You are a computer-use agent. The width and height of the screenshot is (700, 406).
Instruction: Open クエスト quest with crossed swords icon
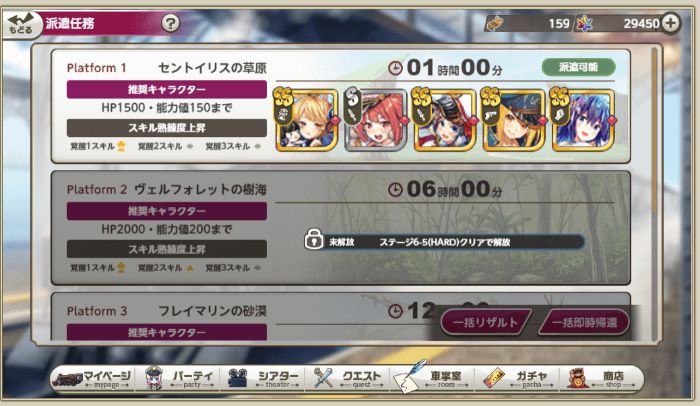[348, 379]
